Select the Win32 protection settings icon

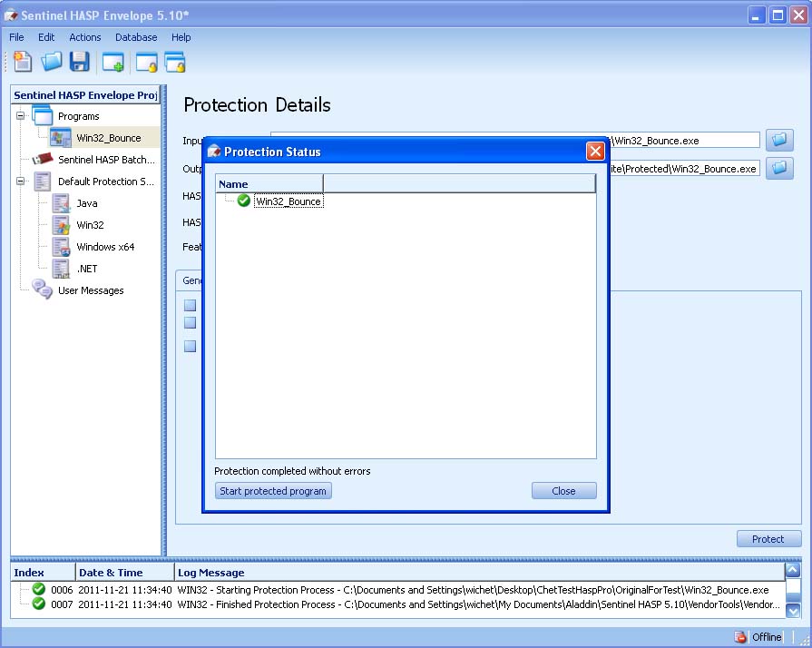[61, 225]
